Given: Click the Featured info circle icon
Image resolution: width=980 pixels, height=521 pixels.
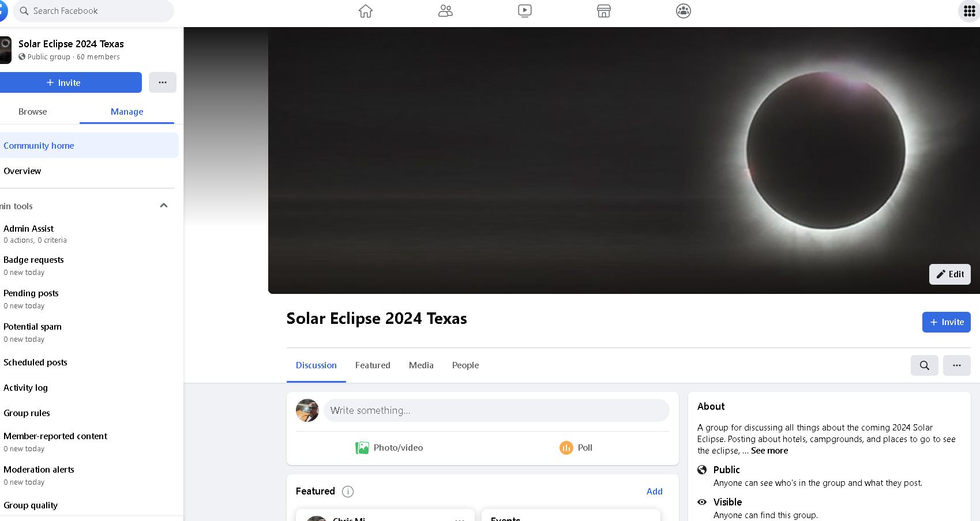Looking at the screenshot, I should point(348,492).
